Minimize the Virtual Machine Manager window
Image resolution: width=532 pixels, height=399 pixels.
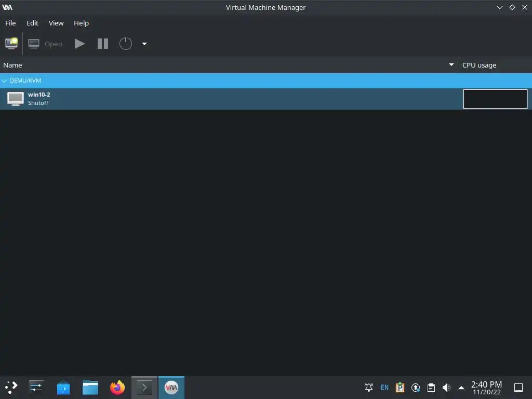pyautogui.click(x=500, y=7)
